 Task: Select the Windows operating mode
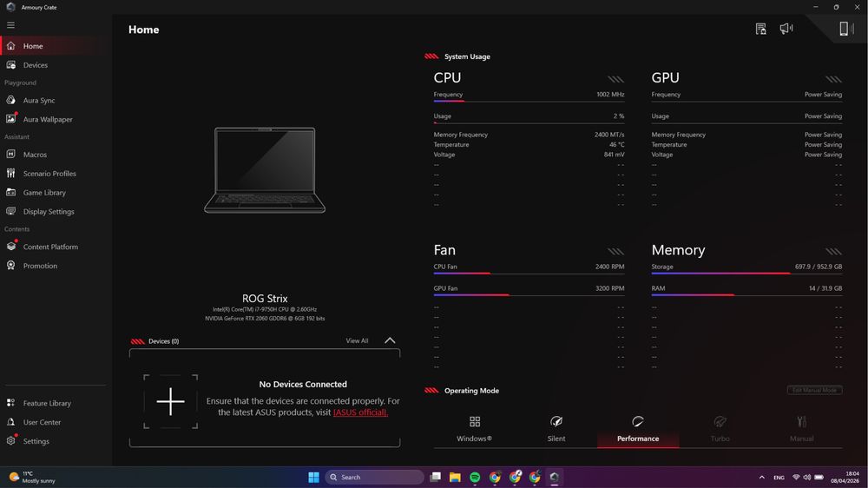click(x=475, y=429)
